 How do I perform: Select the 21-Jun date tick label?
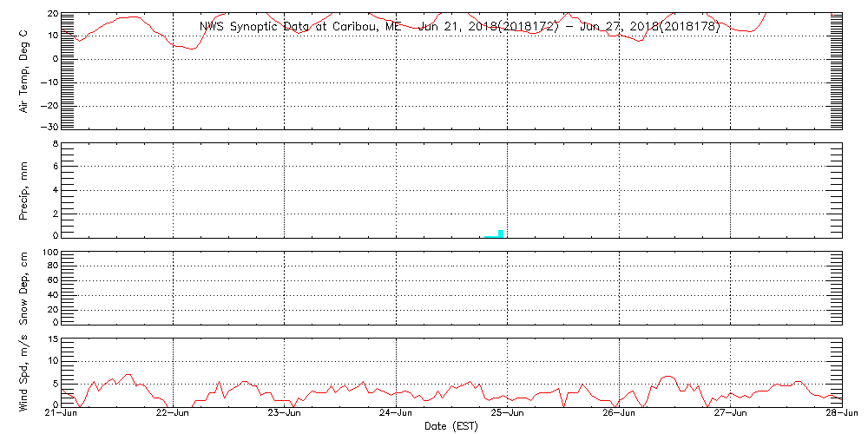coord(62,415)
